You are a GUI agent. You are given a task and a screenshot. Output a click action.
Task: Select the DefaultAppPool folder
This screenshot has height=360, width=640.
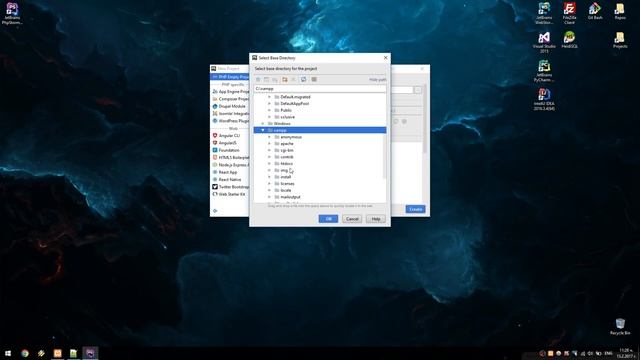click(294, 104)
